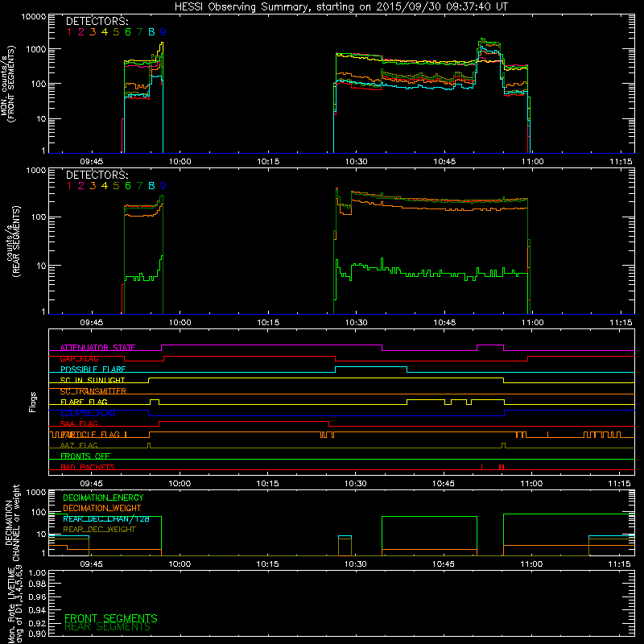Select detector 3 in front segments legend
The height and width of the screenshot is (644, 644).
93,32
